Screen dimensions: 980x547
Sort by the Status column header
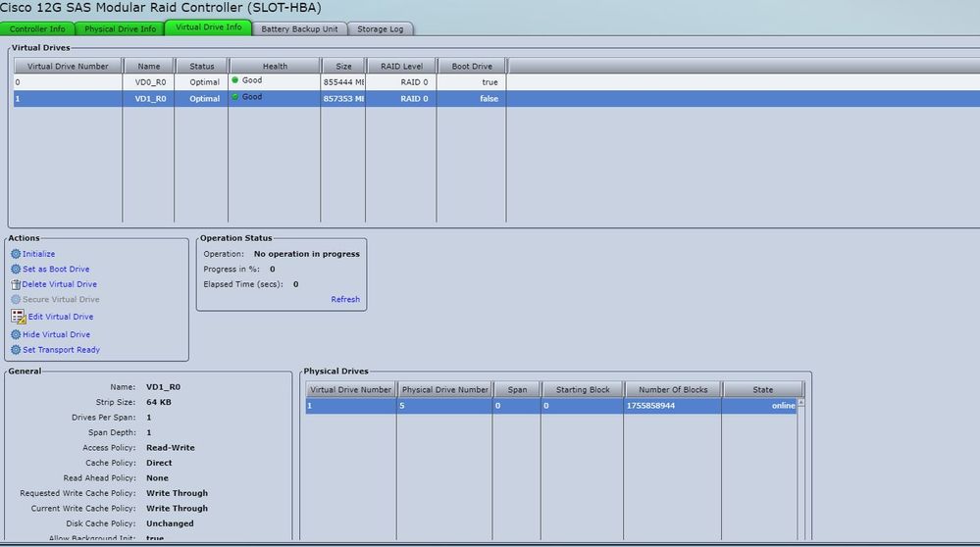coord(202,67)
